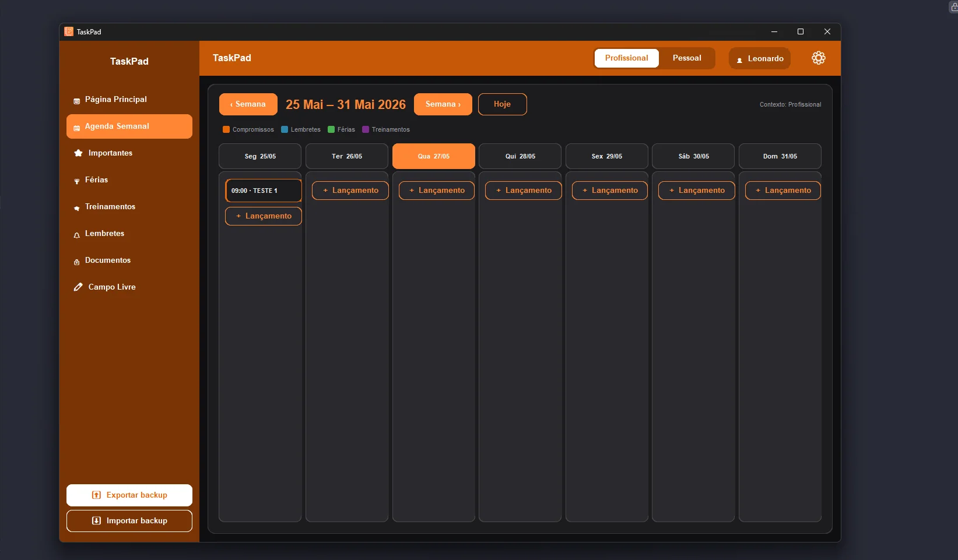Click the purple Treinamentos legend swatch
Screen dimensions: 958x560
click(x=366, y=129)
